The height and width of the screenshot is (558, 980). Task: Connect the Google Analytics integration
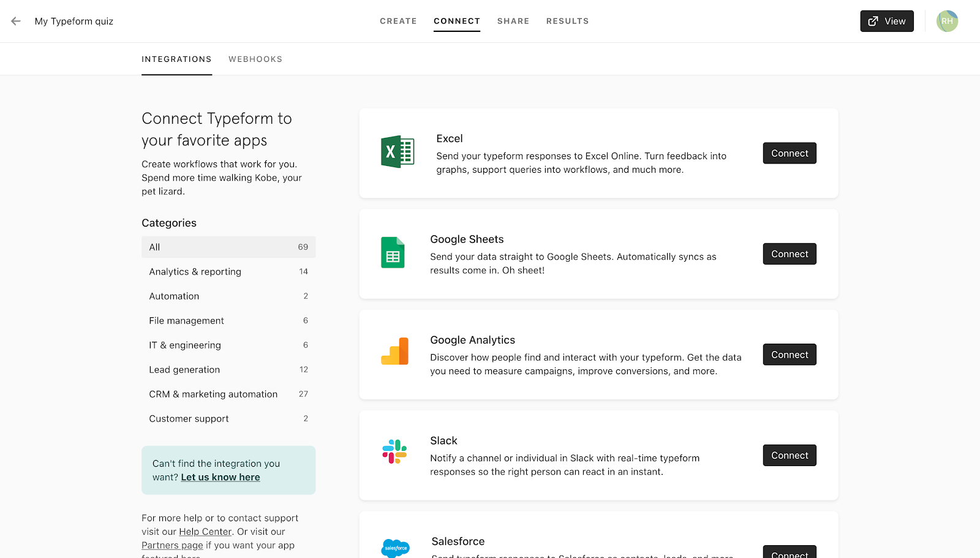point(790,355)
